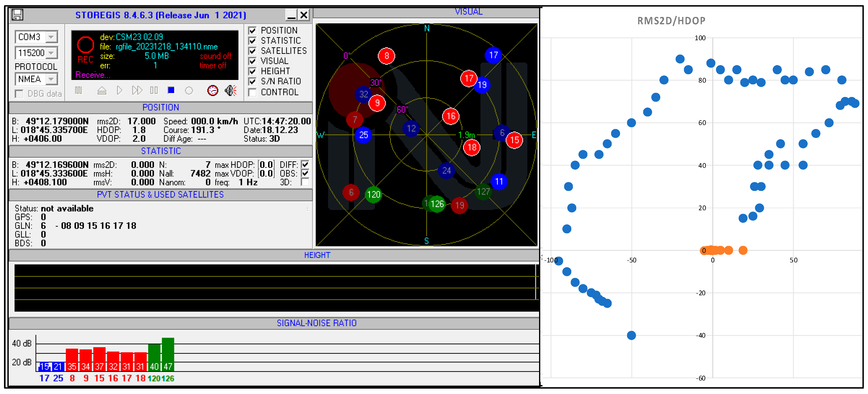868x394 pixels.
Task: Click the max HDOP input field
Action: coord(266,165)
